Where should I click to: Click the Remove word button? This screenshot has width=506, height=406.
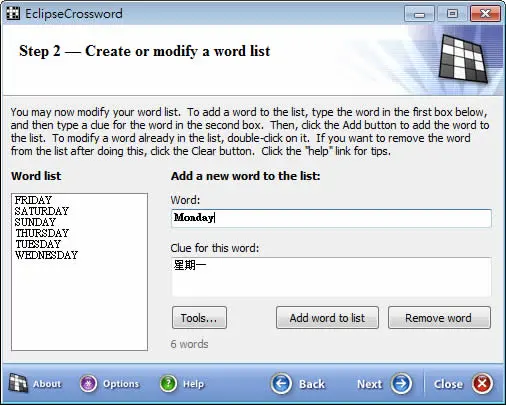[439, 318]
